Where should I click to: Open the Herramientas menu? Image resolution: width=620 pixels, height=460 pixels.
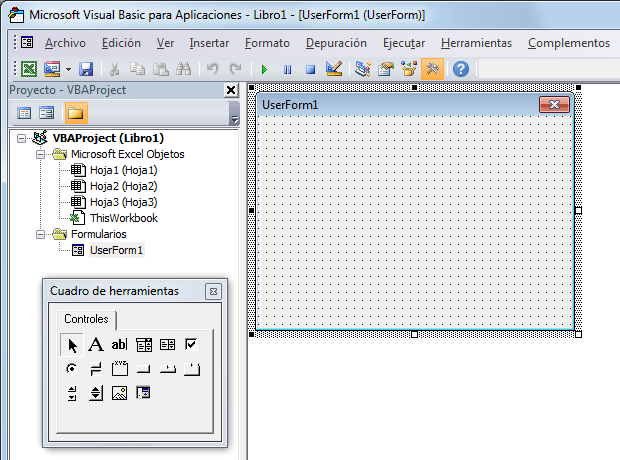coord(476,43)
